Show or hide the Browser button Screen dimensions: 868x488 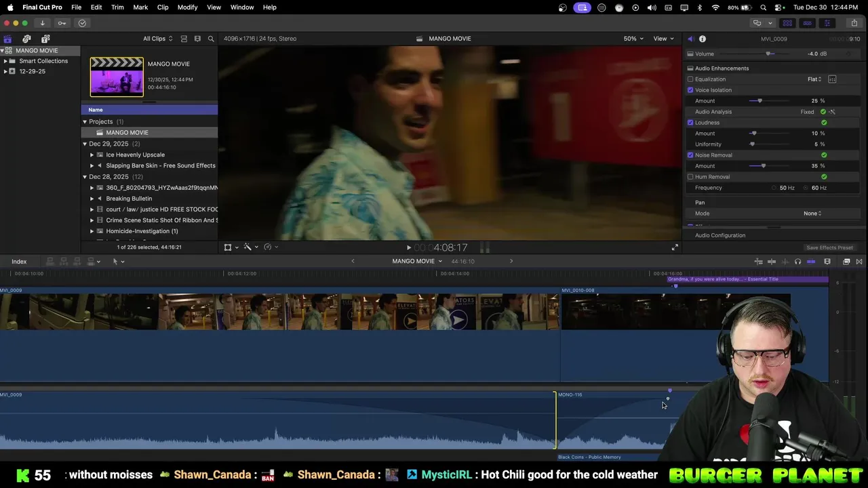[x=787, y=23]
